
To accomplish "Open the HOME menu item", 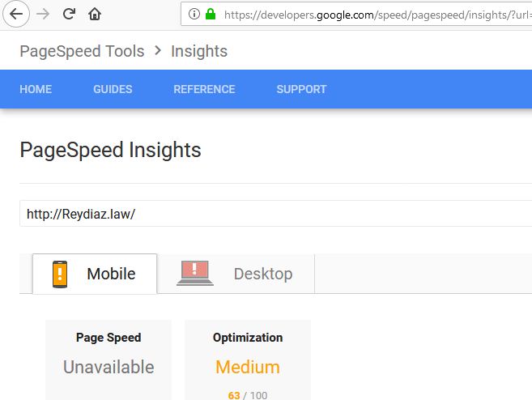I will [x=36, y=89].
